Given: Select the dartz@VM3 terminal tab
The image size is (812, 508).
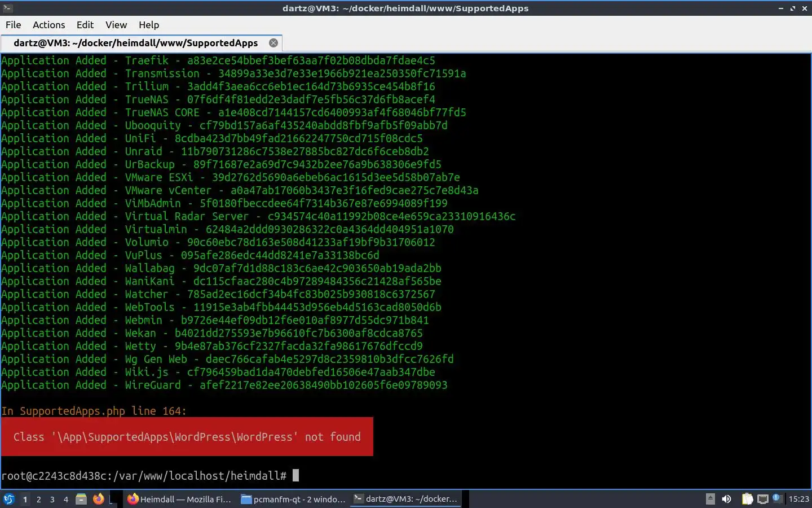Looking at the screenshot, I should tap(135, 43).
